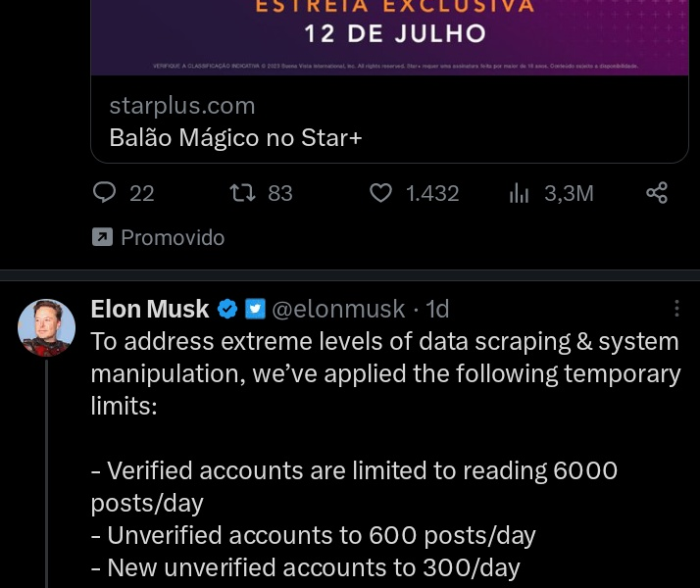This screenshot has width=700, height=588.
Task: Like the Star+ post with the heart
Action: tap(380, 193)
